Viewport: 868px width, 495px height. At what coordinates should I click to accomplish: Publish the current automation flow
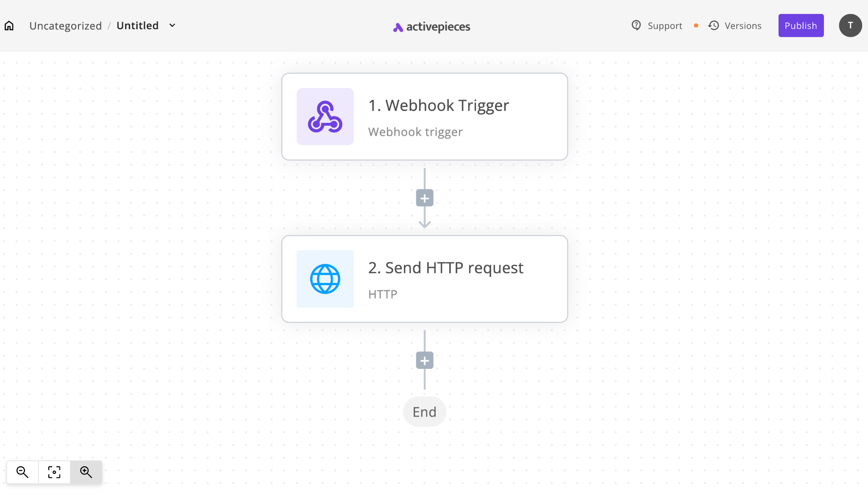[x=801, y=25]
